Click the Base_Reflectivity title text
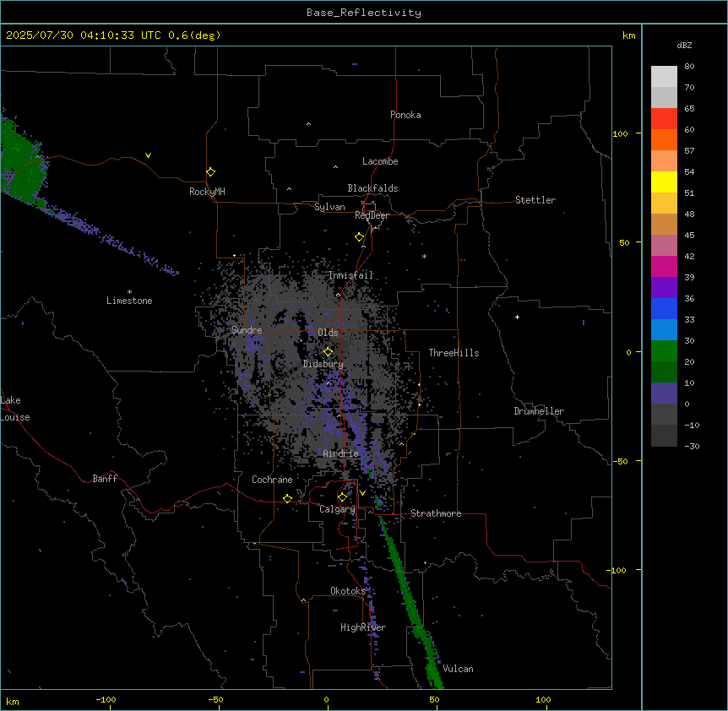Viewport: 728px width, 711px height. [364, 13]
